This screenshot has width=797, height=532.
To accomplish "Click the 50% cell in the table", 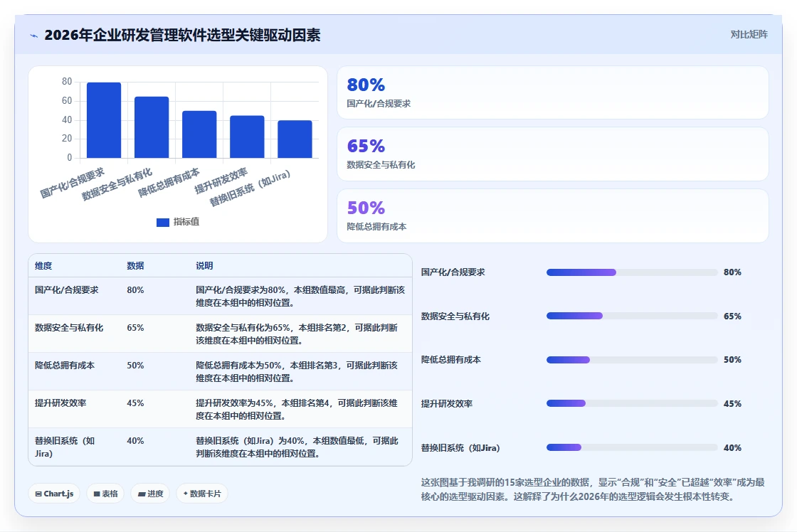I will click(135, 366).
